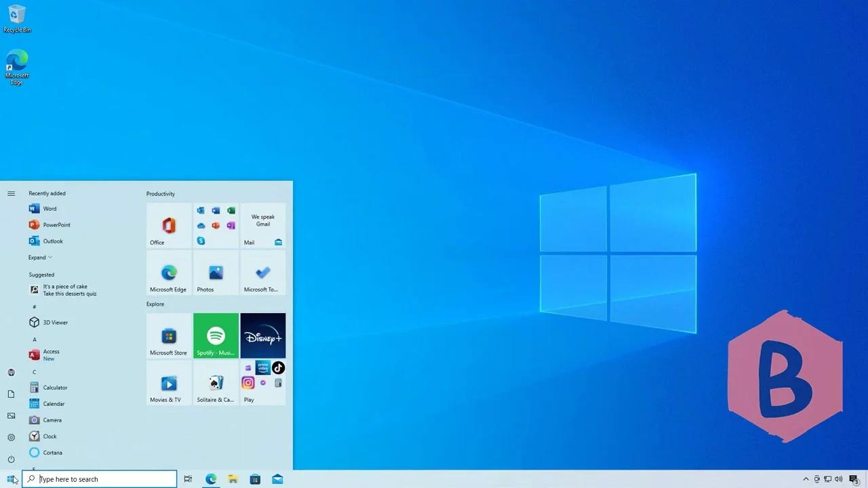This screenshot has height=488, width=868.
Task: Open the Microsoft Store tile
Action: [x=169, y=336]
